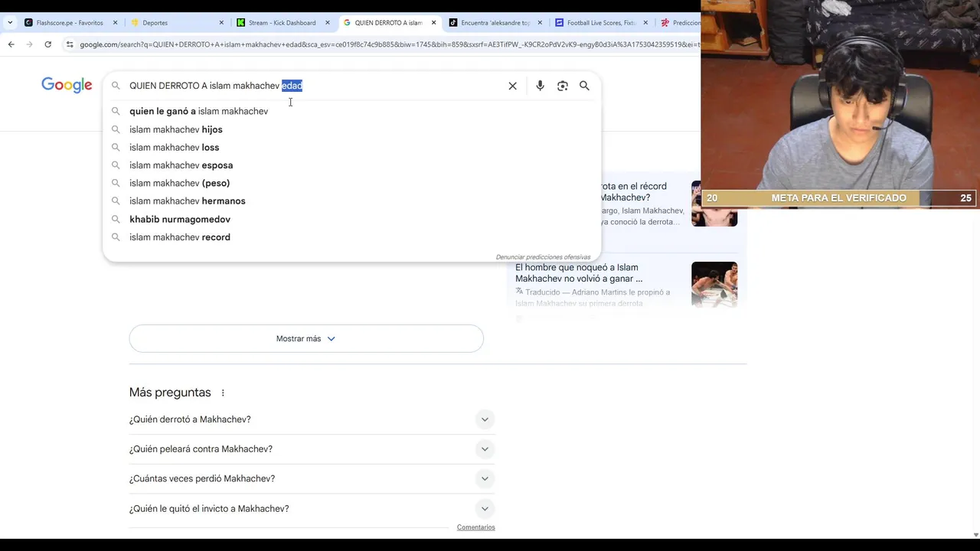Screen dimensions: 980x551
Task: Submit search with magnifying glass button
Action: pyautogui.click(x=584, y=86)
